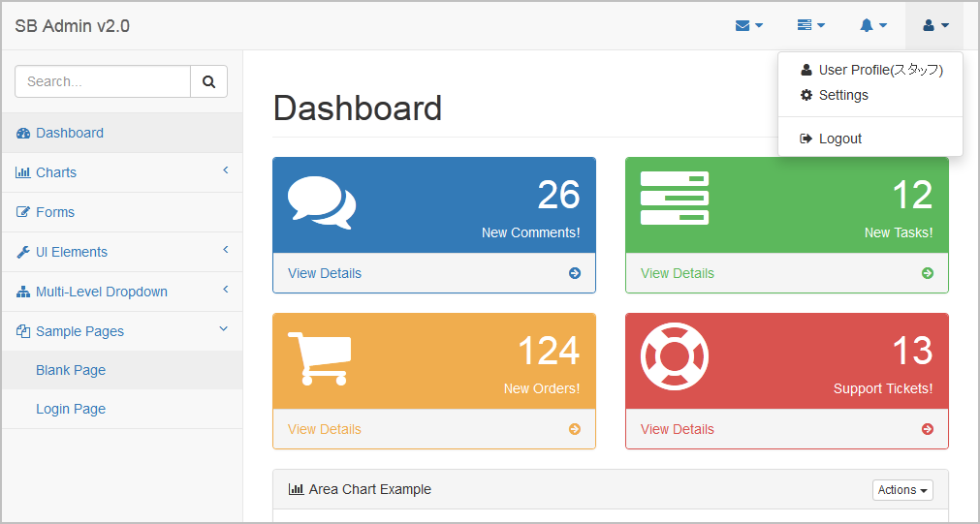This screenshot has height=524, width=980.
Task: Expand the Multi-Level Dropdown chevron
Action: [226, 290]
